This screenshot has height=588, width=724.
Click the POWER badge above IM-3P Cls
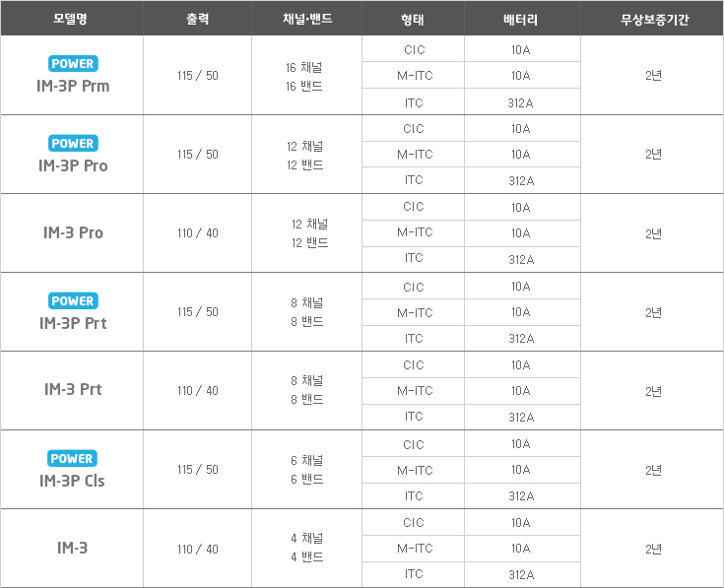73,459
